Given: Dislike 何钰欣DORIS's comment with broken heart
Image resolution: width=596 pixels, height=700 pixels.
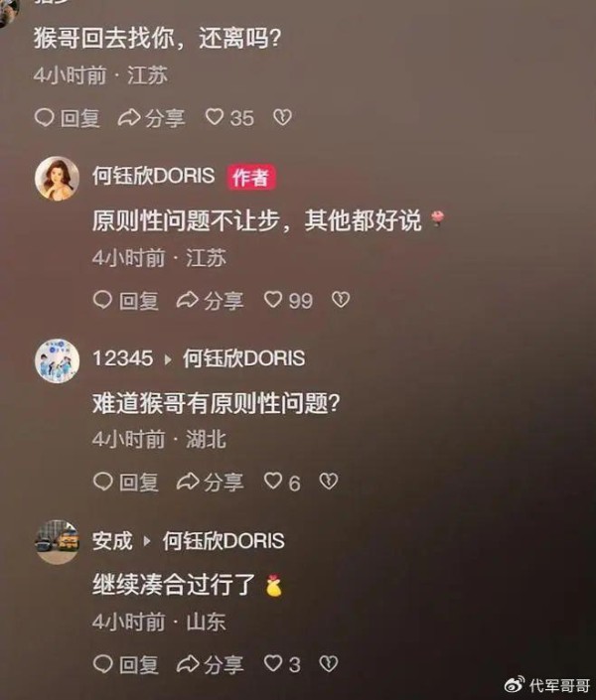Looking at the screenshot, I should coord(341,300).
